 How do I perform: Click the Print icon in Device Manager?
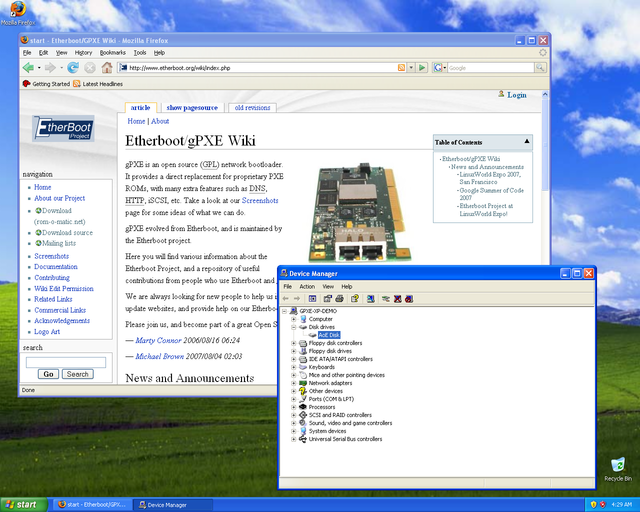click(339, 299)
